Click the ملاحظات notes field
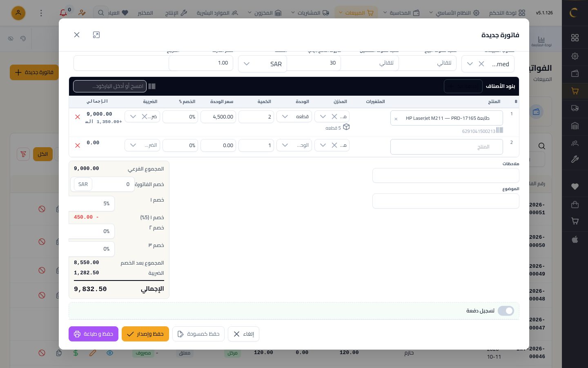Viewport: 588px width, 368px height. pos(446,175)
